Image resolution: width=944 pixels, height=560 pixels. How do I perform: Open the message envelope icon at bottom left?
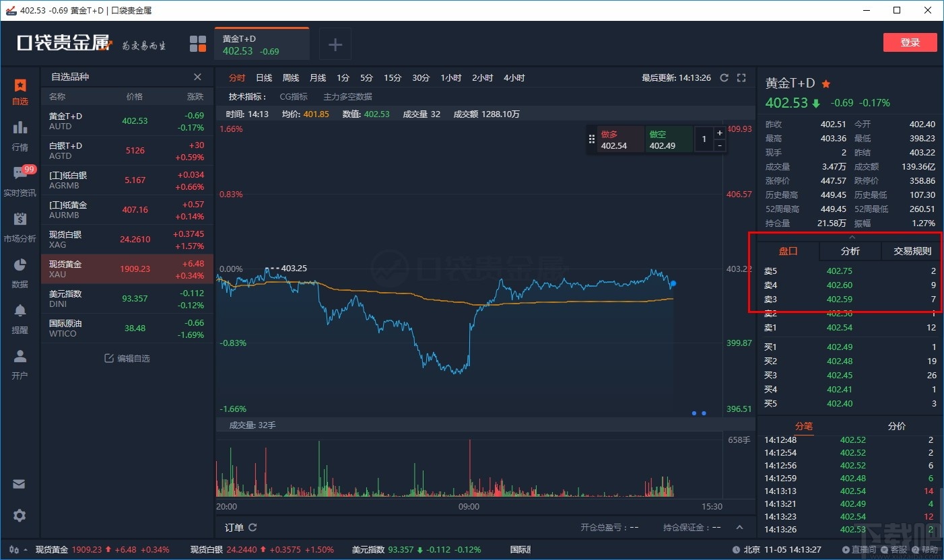click(x=20, y=484)
